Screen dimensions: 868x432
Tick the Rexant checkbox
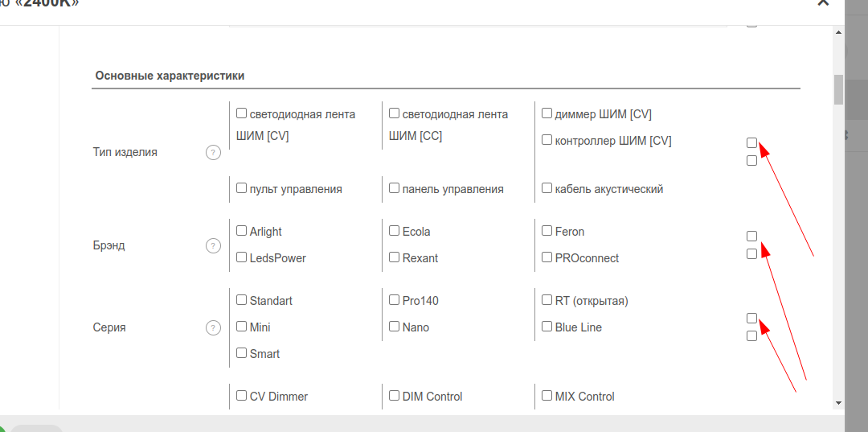(x=395, y=257)
